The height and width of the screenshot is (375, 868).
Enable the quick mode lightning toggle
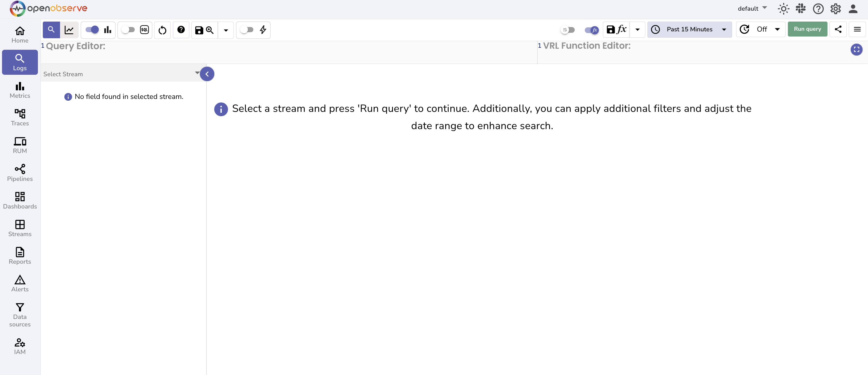point(247,30)
